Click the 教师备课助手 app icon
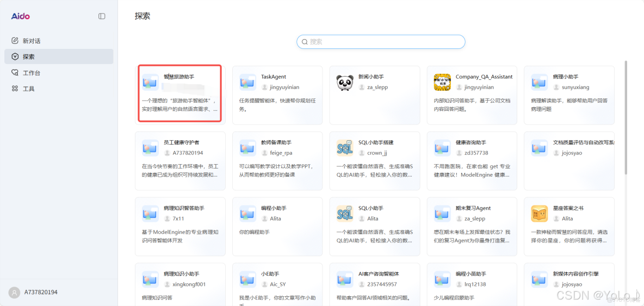Viewport: 644px width, 306px height. point(247,148)
